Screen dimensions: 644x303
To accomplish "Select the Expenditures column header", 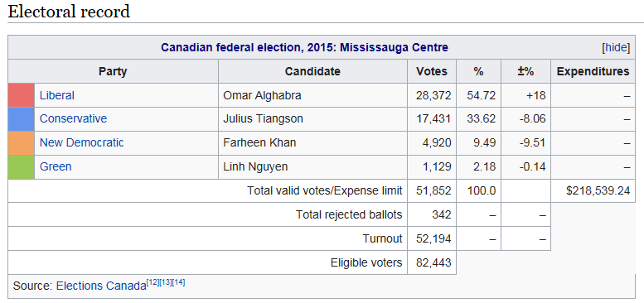I will pyautogui.click(x=593, y=71).
